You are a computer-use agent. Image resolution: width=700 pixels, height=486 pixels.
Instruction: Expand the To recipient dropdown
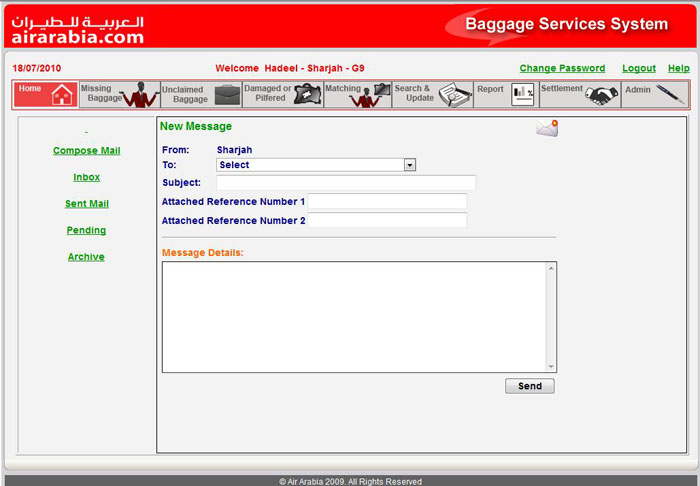410,165
